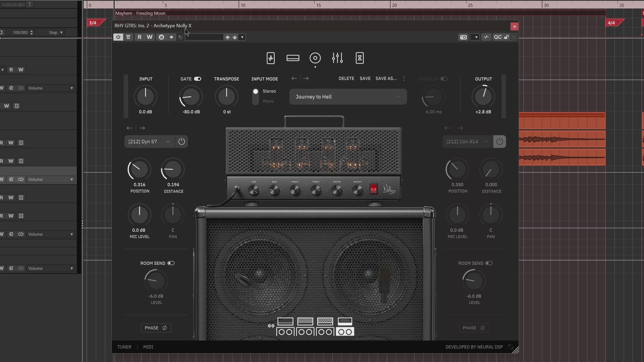This screenshot has width=644, height=362.
Task: Select the third cabinet icon in bottom selector
Action: (325, 332)
